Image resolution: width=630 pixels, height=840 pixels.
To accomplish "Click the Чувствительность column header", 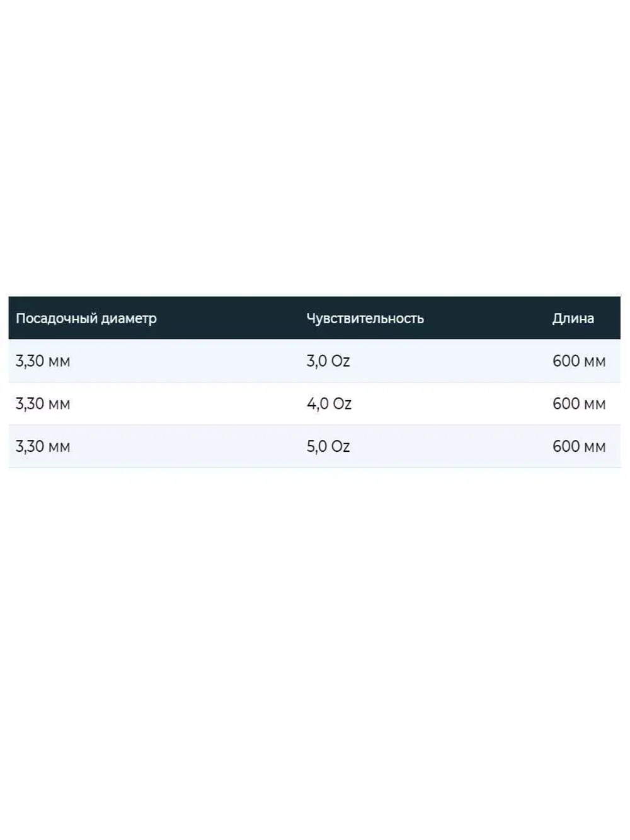I will pos(365,318).
